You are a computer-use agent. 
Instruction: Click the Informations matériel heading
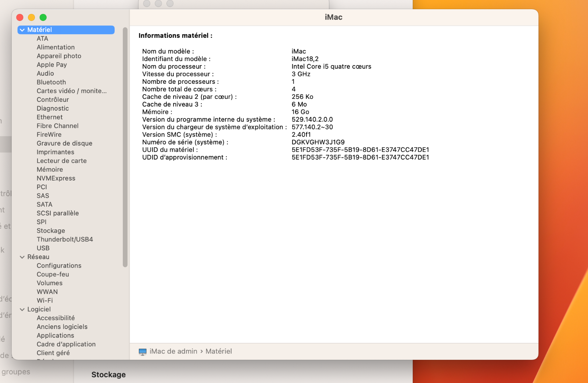point(175,36)
